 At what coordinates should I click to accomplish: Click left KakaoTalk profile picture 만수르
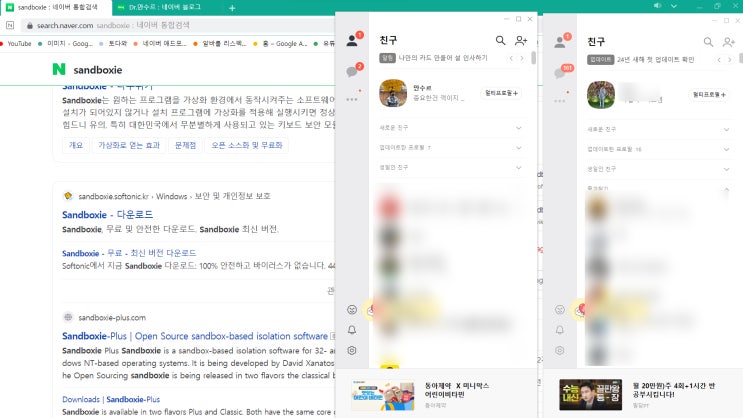[393, 93]
